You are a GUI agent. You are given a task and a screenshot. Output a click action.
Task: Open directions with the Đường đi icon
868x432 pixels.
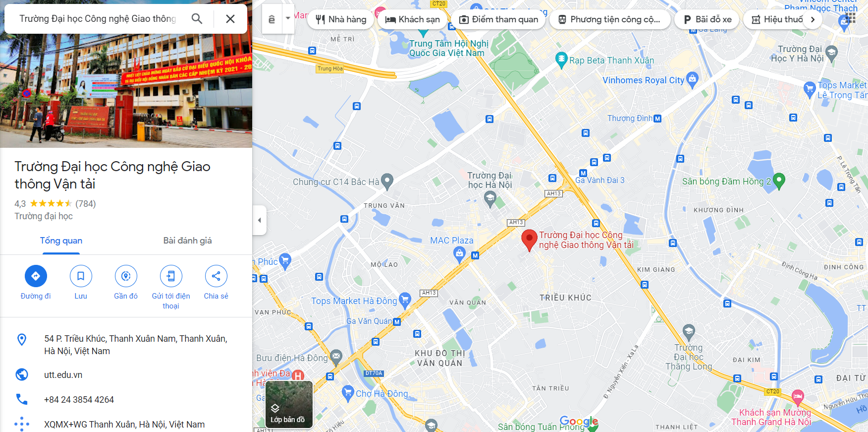click(x=36, y=276)
